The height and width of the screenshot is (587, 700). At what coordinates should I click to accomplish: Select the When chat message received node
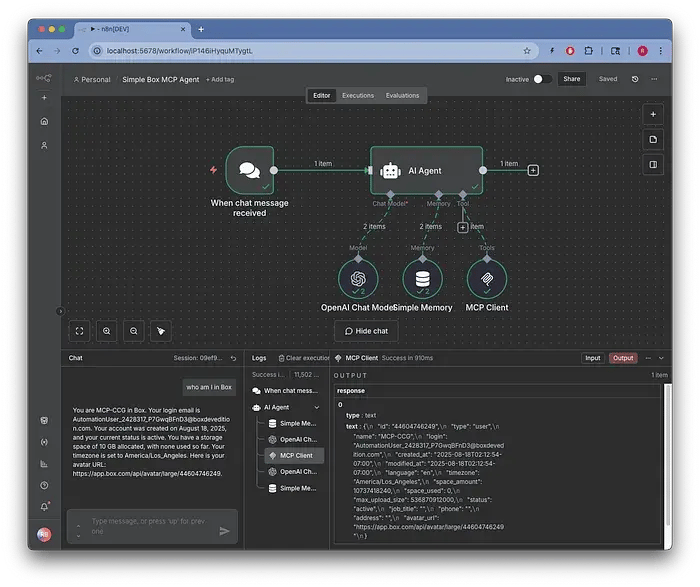(x=250, y=170)
